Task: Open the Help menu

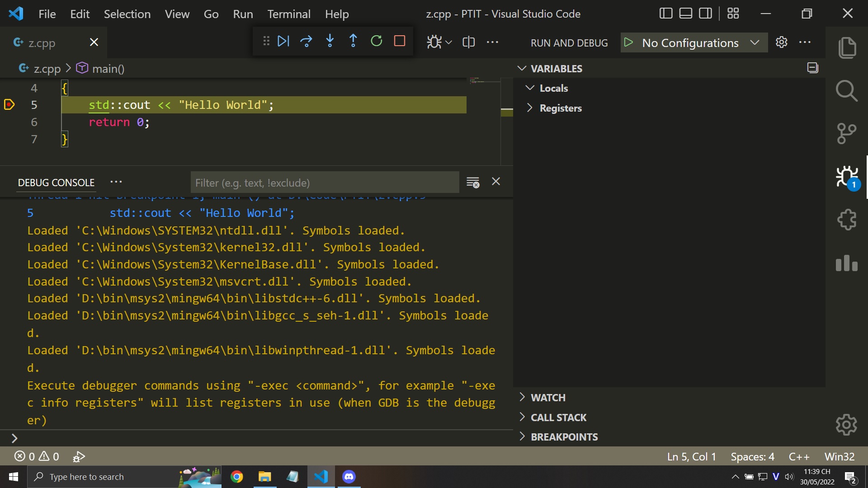Action: [337, 14]
